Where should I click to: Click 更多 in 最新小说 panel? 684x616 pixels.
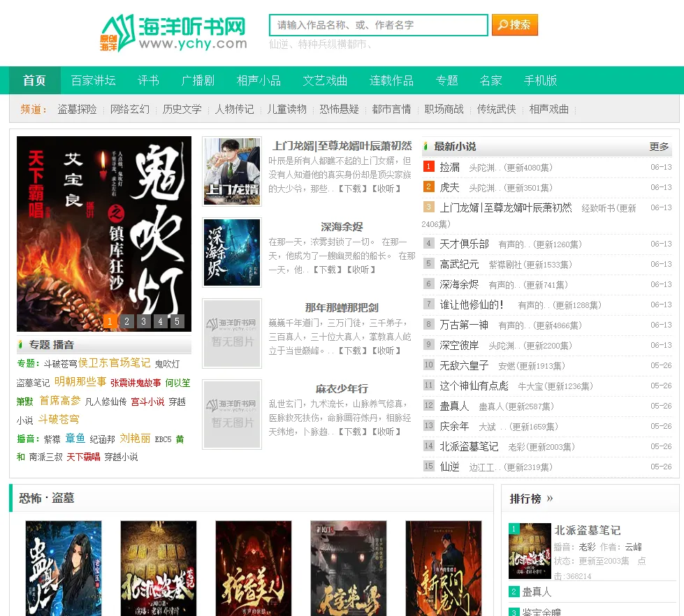(x=659, y=147)
